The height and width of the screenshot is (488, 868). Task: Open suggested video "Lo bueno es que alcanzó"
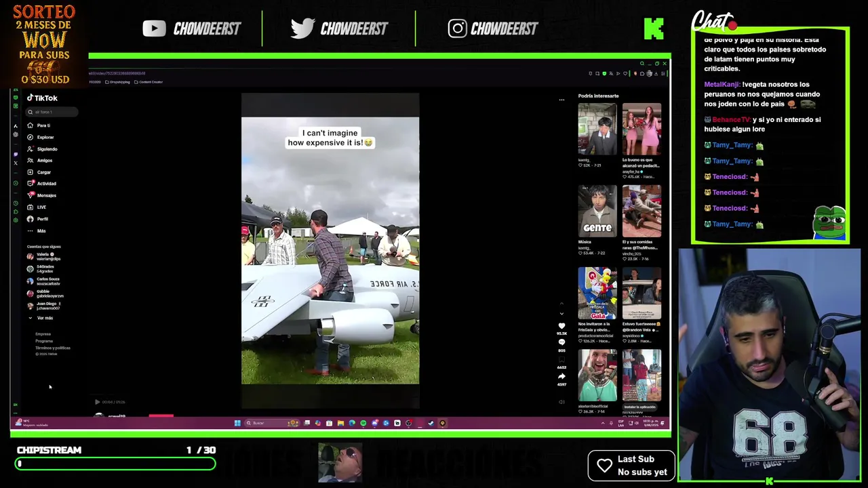(x=642, y=129)
